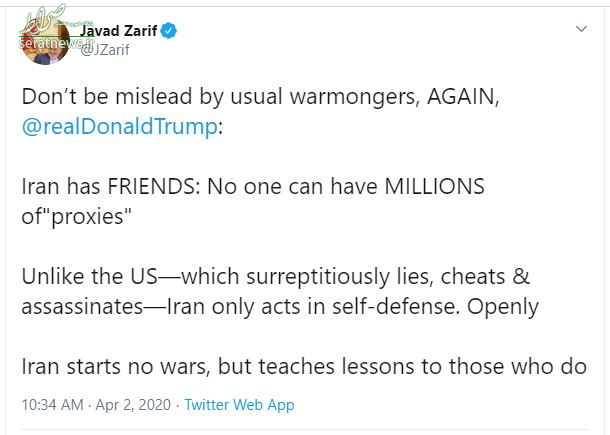Click the Javad Zarif display name

[x=118, y=30]
